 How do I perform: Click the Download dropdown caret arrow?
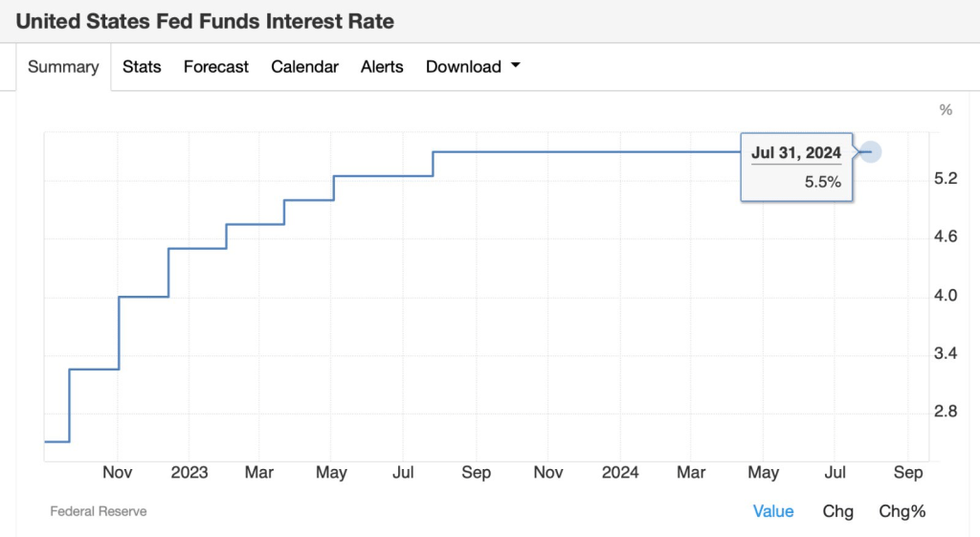click(516, 66)
